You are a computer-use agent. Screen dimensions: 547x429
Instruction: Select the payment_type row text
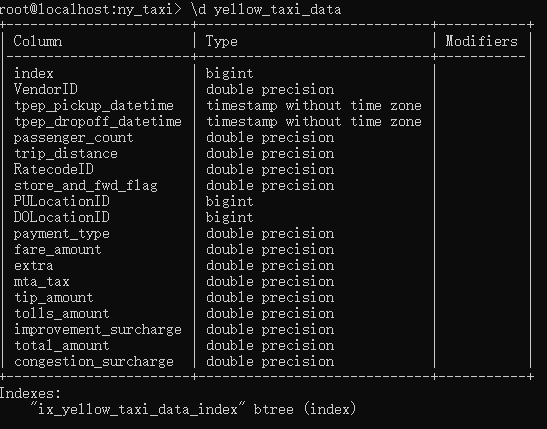[62, 234]
